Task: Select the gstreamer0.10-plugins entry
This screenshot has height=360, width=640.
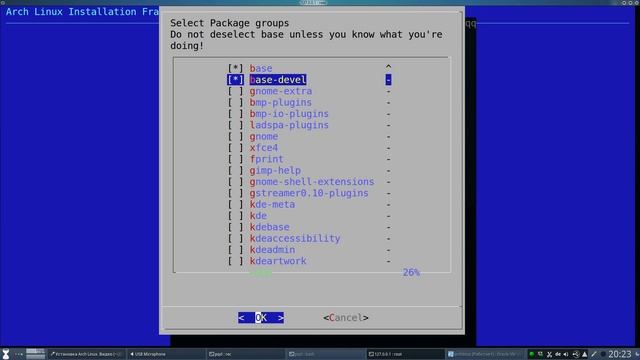Action: pyautogui.click(x=309, y=193)
